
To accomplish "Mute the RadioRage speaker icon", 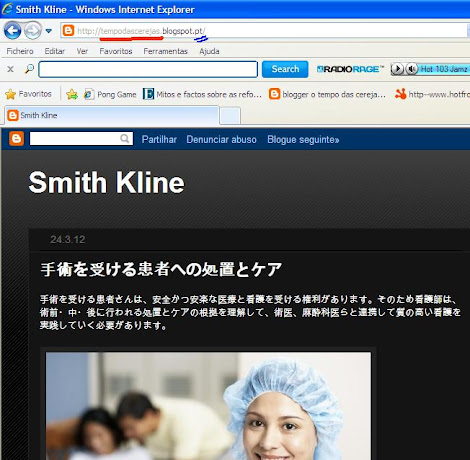I will click(x=412, y=69).
